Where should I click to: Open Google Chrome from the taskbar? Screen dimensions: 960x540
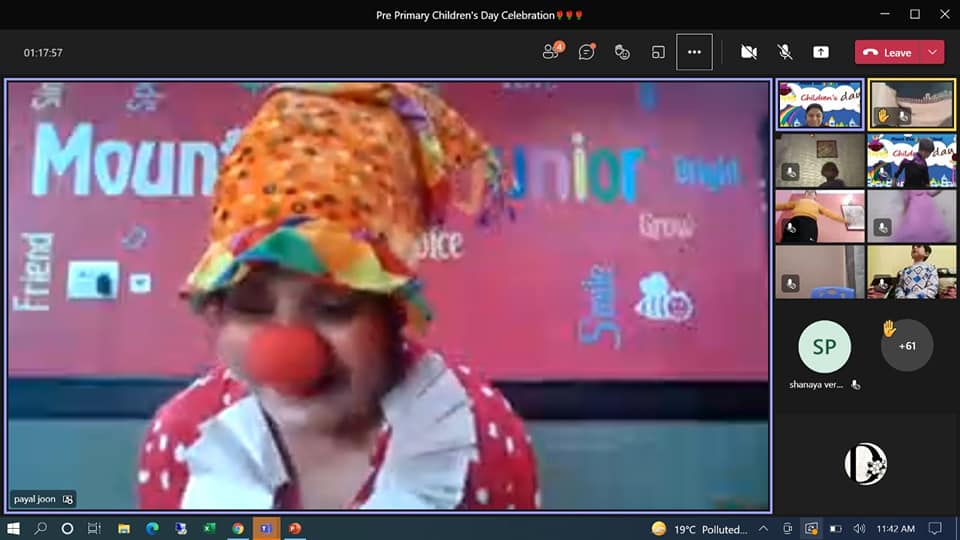click(x=238, y=528)
